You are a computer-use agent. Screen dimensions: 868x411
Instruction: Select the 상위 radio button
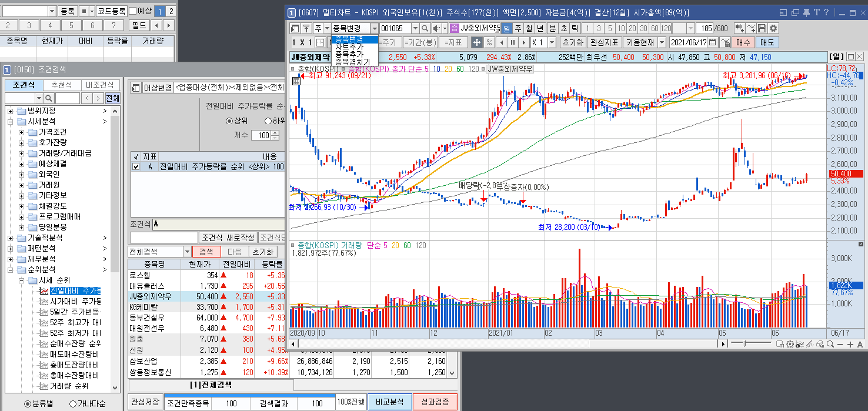click(229, 121)
